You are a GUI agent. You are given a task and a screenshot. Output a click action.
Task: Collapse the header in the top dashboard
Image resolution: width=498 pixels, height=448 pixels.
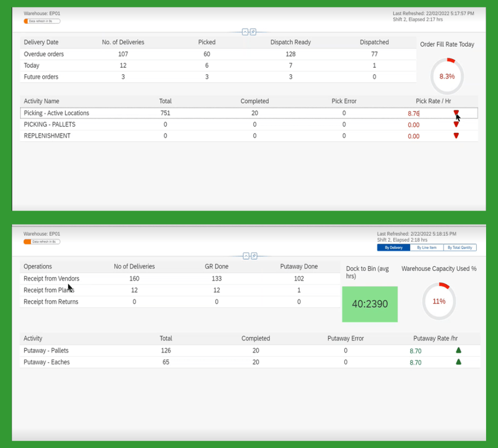(x=245, y=32)
